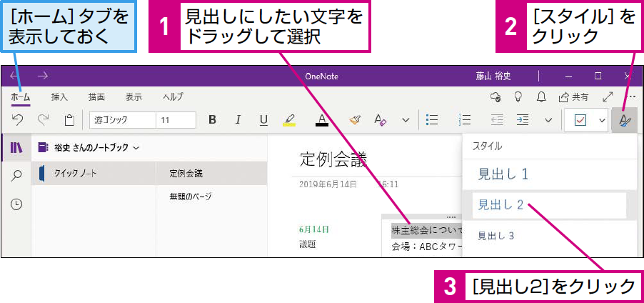This screenshot has height=303, width=644.
Task: Click the selected text 株主総会について
Action: pyautogui.click(x=427, y=229)
